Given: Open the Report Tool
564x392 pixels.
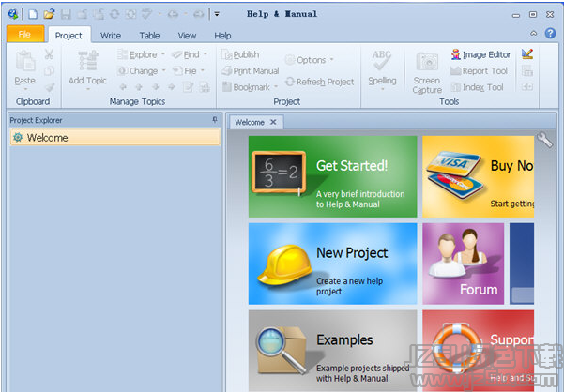Looking at the screenshot, I should click(480, 70).
